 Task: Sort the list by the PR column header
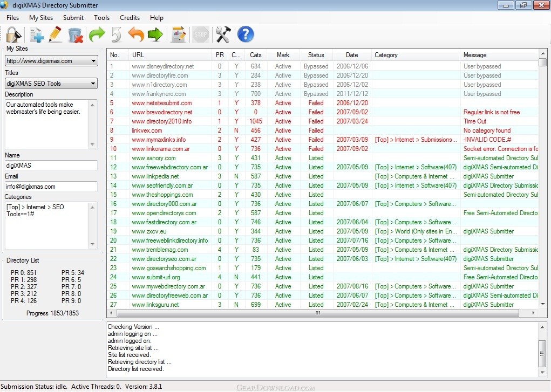point(220,55)
